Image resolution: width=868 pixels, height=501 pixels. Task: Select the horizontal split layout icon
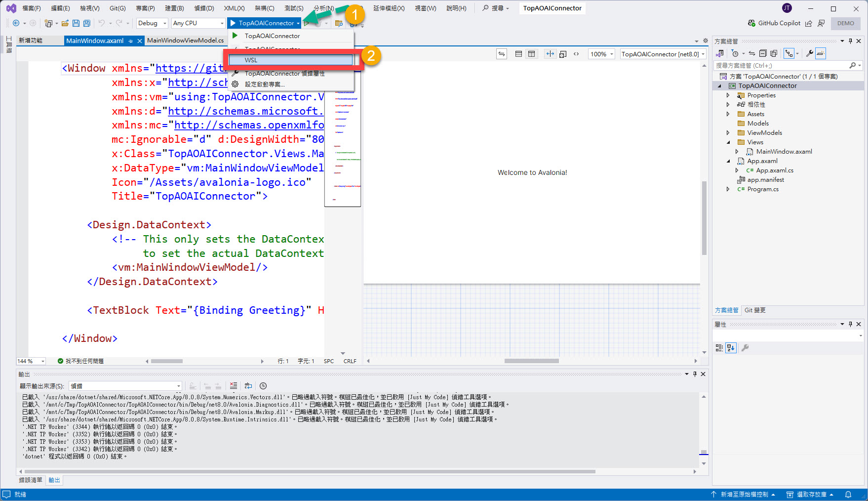pyautogui.click(x=518, y=54)
